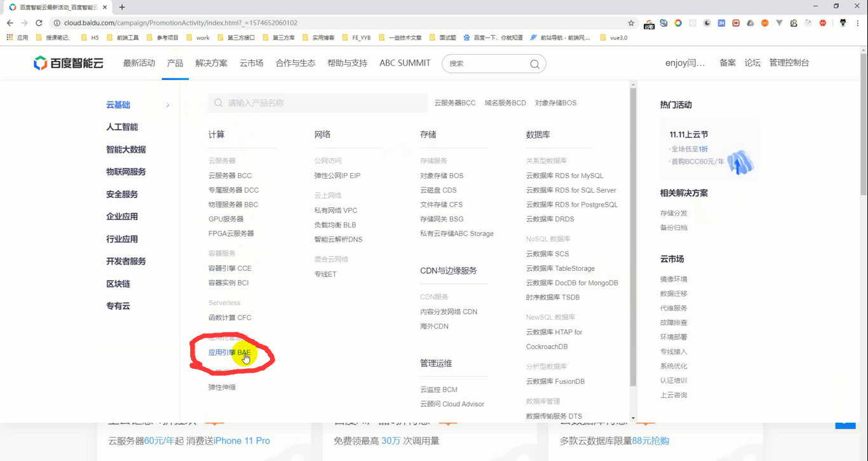The width and height of the screenshot is (868, 461).
Task: Open 管理控制台 in the top bar
Action: click(x=789, y=63)
